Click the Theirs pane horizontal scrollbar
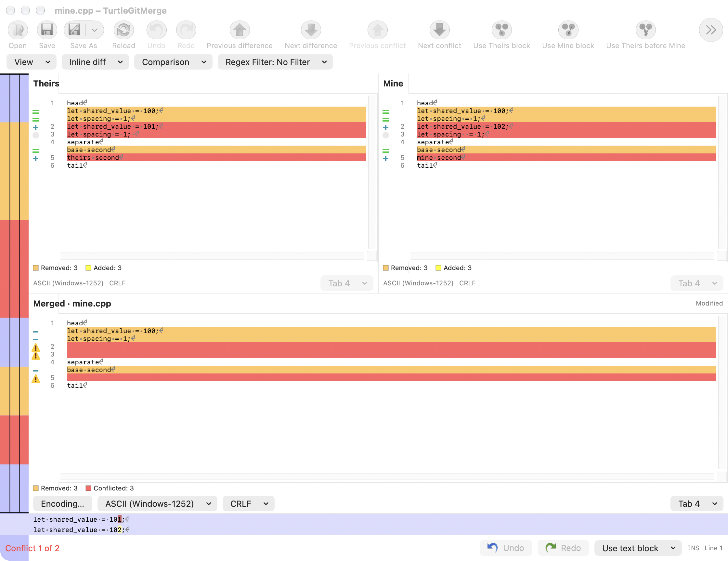The width and height of the screenshot is (728, 561). [212, 256]
